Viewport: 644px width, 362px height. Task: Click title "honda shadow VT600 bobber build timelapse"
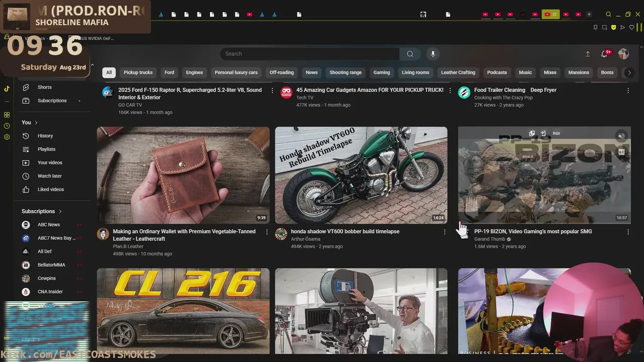pyautogui.click(x=345, y=232)
